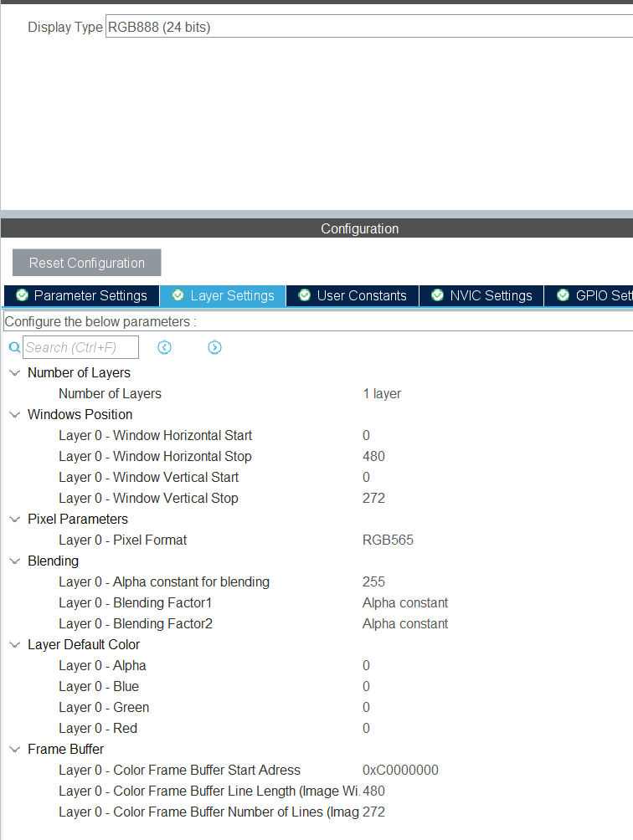Focus the Search (Ctrl+F) field
The width and height of the screenshot is (633, 840).
(x=80, y=347)
